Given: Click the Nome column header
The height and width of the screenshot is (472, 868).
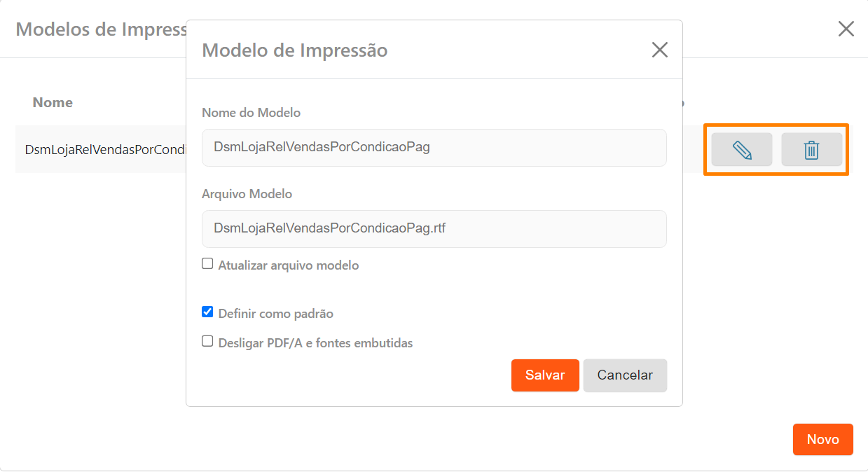Looking at the screenshot, I should pyautogui.click(x=53, y=102).
